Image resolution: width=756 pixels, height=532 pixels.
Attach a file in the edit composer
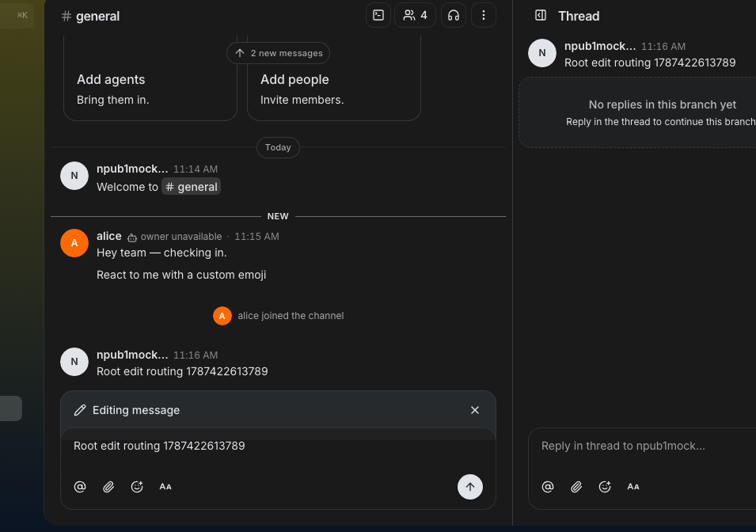108,487
